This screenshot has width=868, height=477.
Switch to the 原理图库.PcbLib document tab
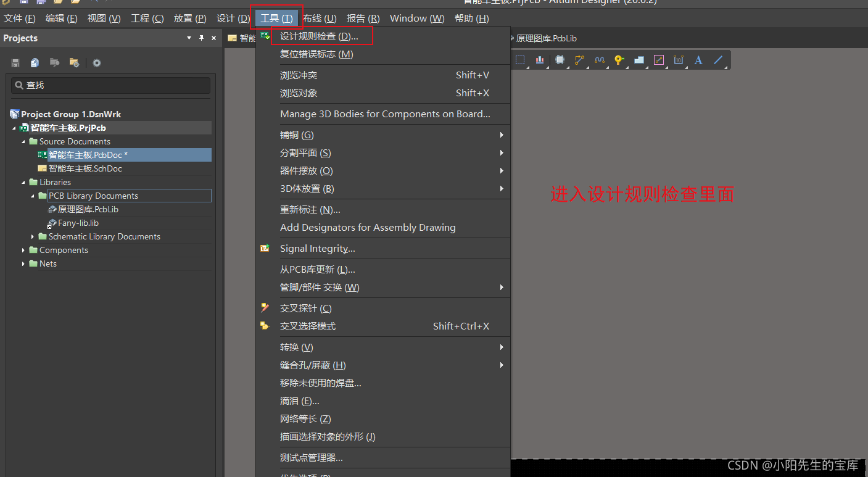click(546, 38)
